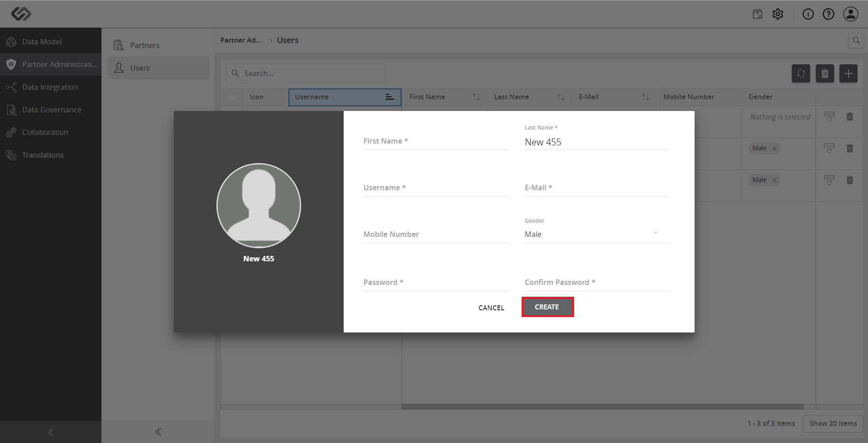The image size is (868, 443).
Task: Click the delete selected toolbar button
Action: tap(825, 73)
